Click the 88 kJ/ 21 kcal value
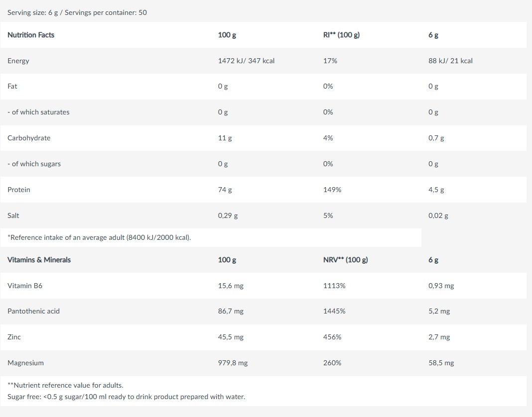532x417 pixels. click(x=450, y=61)
